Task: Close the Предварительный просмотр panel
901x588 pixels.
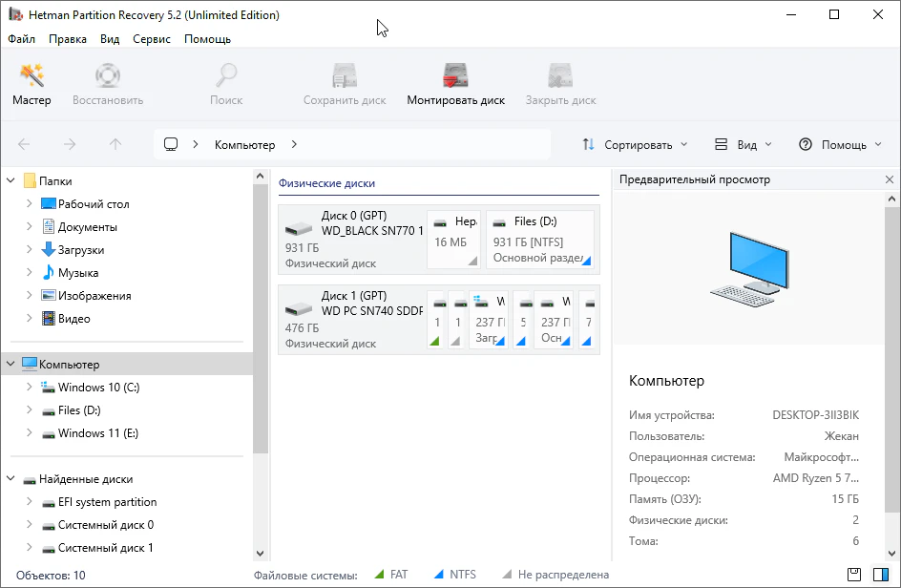Action: click(x=889, y=179)
